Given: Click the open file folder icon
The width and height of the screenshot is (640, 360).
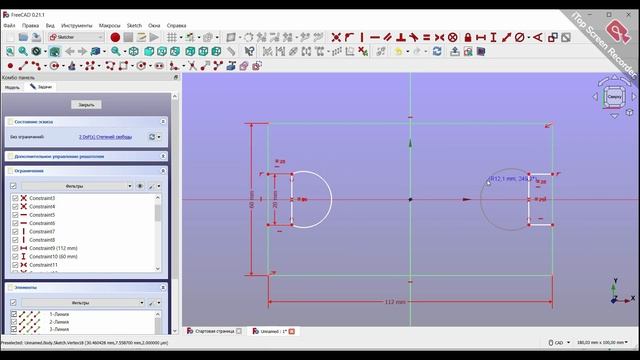Looking at the screenshot, I should tap(23, 38).
